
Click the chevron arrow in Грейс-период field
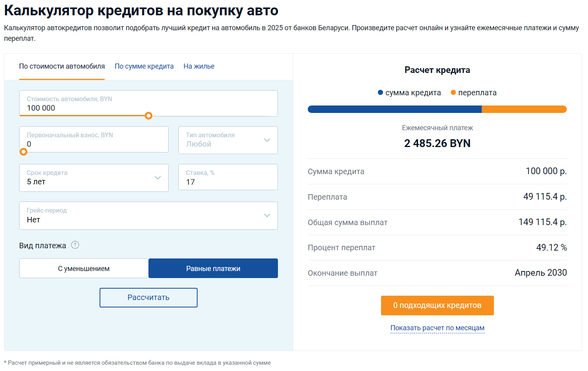[x=267, y=215]
